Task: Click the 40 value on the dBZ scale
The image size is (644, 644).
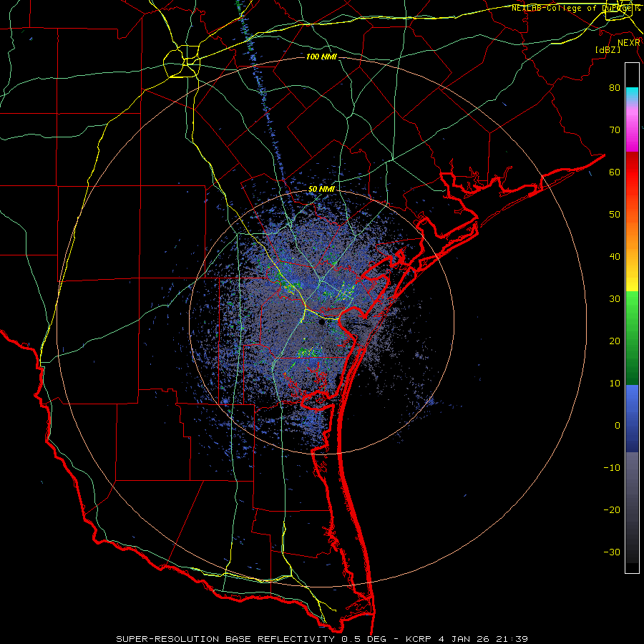Action: pos(615,257)
